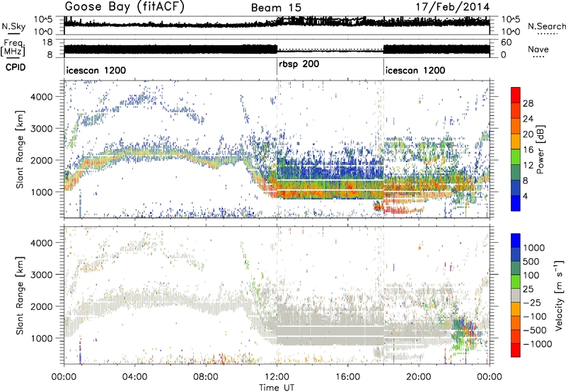Click the 'rbsp 200' CPID label
This screenshot has width=566, height=392.
[299, 64]
